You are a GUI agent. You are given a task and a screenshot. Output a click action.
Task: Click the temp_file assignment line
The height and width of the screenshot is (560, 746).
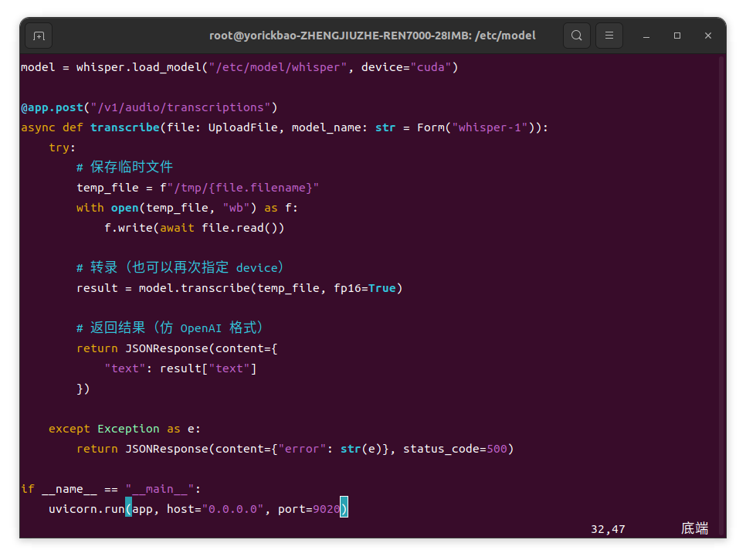pos(198,188)
